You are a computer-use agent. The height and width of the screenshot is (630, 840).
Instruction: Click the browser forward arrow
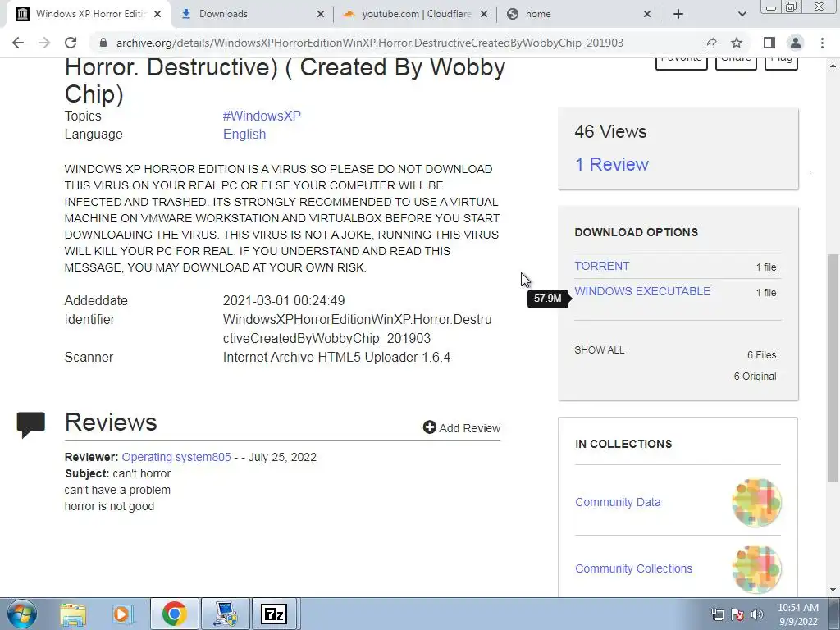tap(44, 43)
